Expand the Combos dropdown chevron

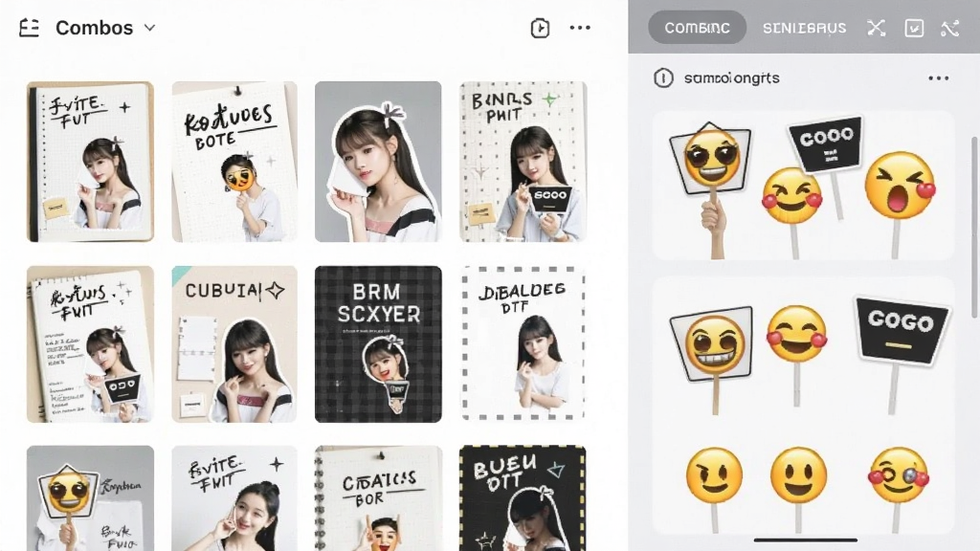(149, 28)
